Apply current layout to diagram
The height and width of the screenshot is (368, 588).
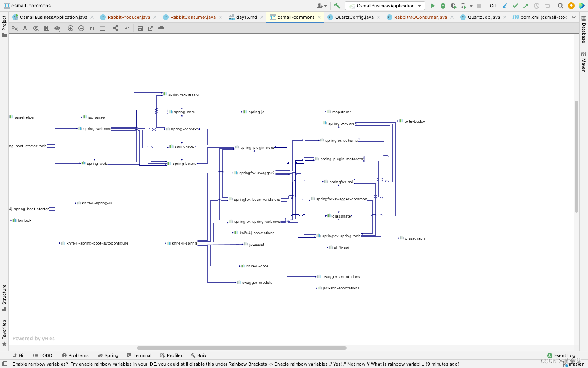(x=116, y=28)
